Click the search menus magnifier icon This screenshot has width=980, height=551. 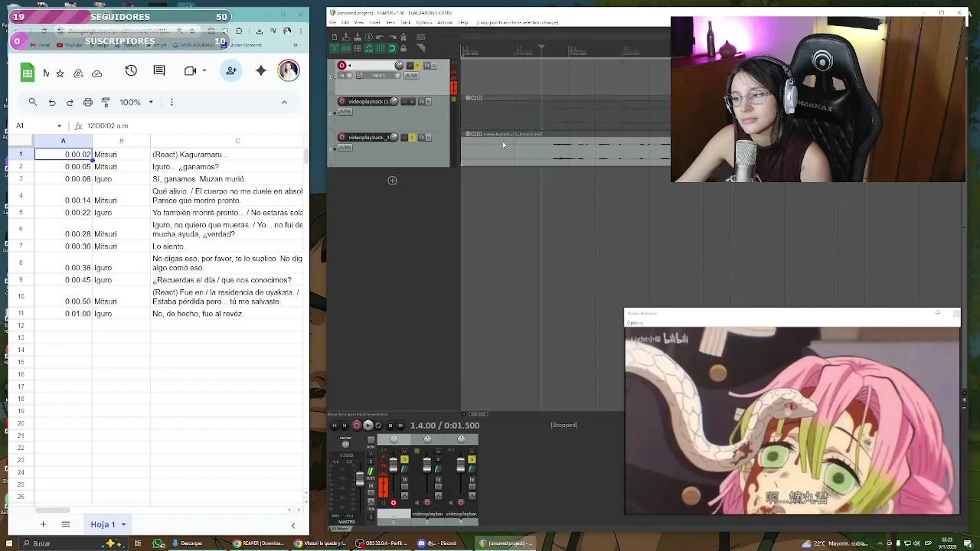(x=32, y=102)
